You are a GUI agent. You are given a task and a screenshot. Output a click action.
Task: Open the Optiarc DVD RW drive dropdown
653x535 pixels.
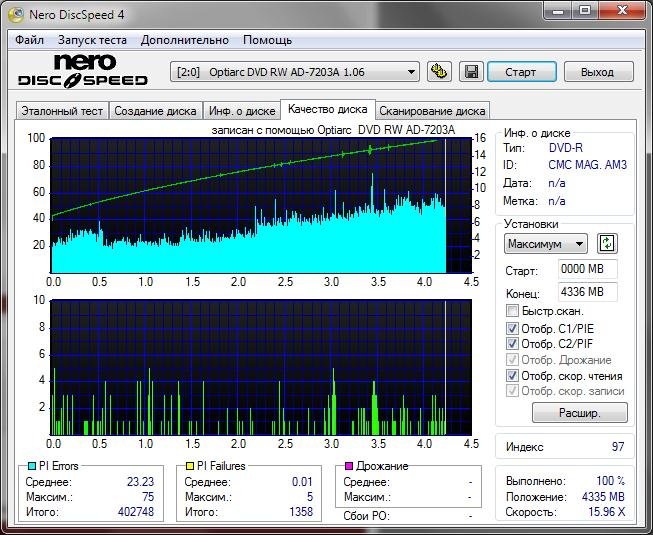coord(294,72)
